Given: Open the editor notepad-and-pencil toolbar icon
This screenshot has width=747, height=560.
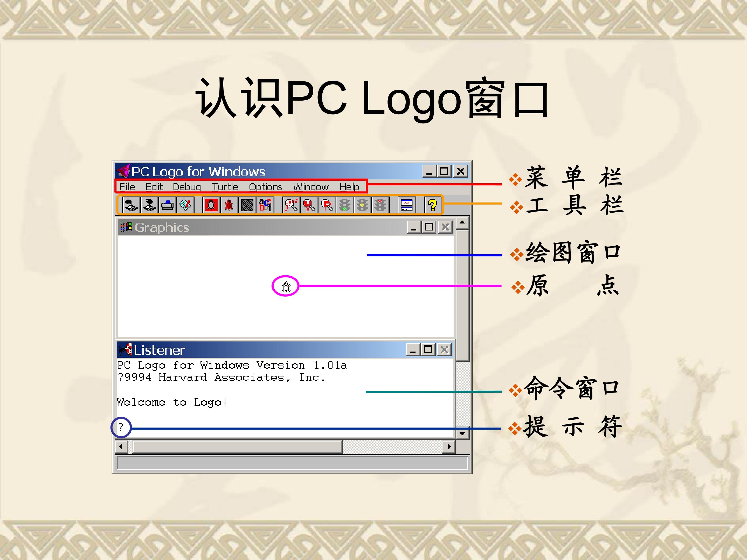Looking at the screenshot, I should (185, 205).
